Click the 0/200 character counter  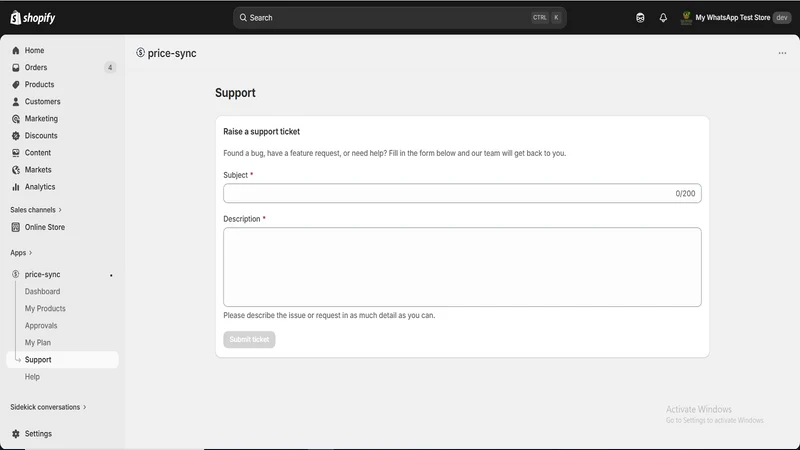(685, 193)
